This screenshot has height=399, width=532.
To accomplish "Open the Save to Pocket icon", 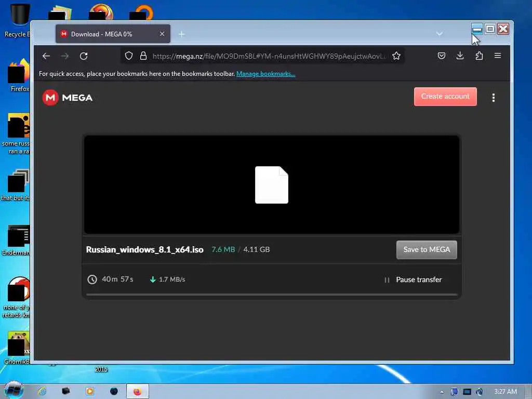I will [x=442, y=56].
